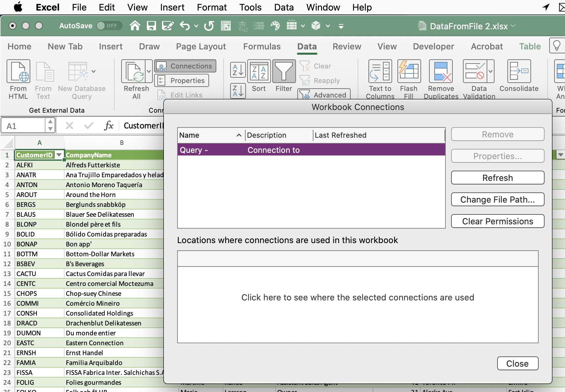Click to see where selected connections are used
This screenshot has height=392, width=565.
[x=358, y=297]
